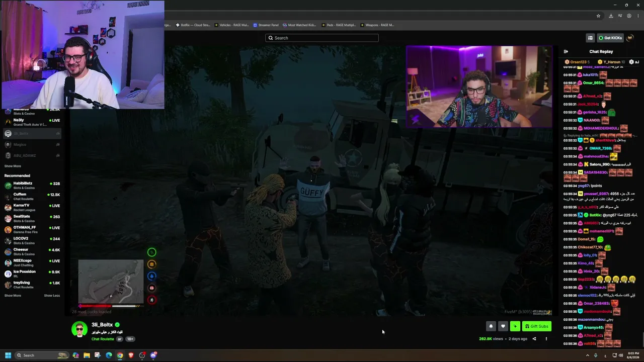Open OTHMAN_FF channel in Recommended
Image resolution: width=644 pixels, height=362 pixels.
(32, 229)
